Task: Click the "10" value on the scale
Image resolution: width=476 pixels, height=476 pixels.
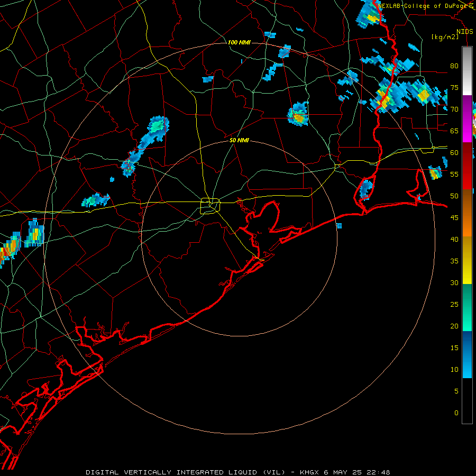Action: (x=454, y=370)
